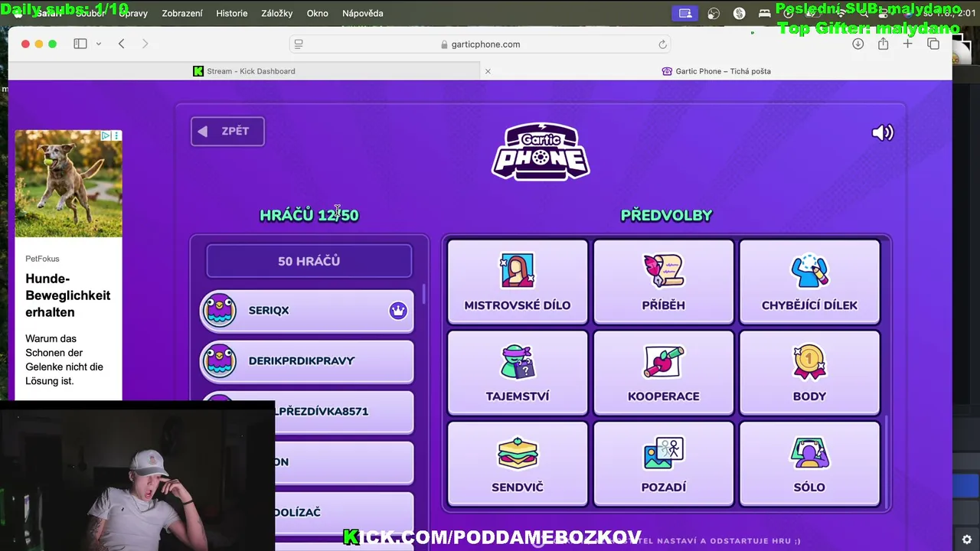Select the SÓLO preset

pyautogui.click(x=809, y=464)
